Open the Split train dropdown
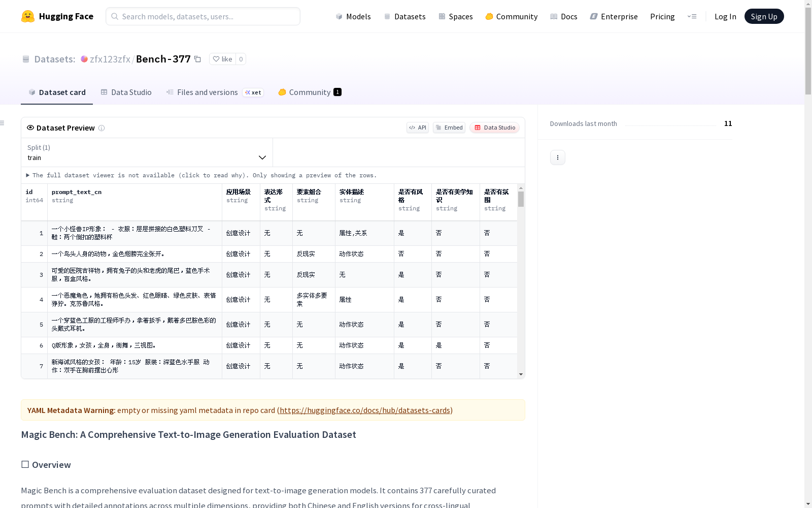The width and height of the screenshot is (812, 508). (x=147, y=152)
